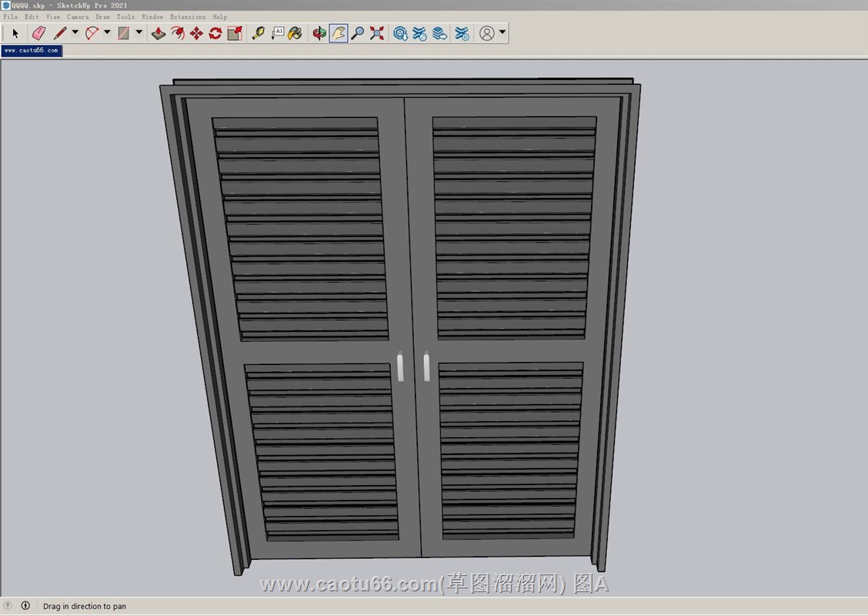This screenshot has height=616, width=868.
Task: Pick the Rotate tool
Action: 215,33
